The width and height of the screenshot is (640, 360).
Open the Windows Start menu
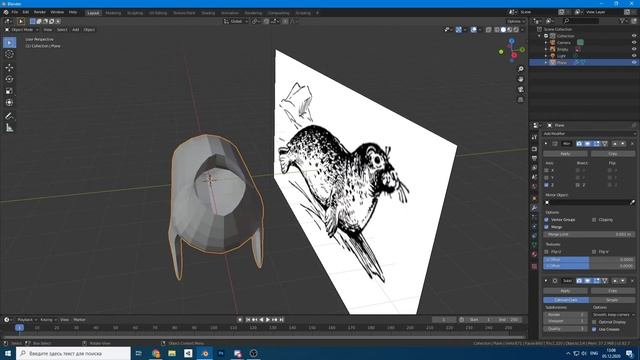point(8,353)
